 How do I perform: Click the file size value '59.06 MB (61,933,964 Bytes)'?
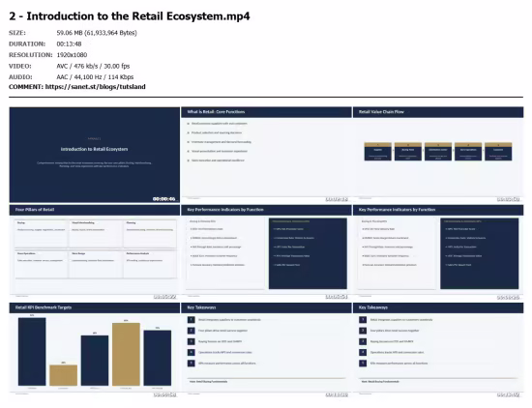tap(97, 33)
